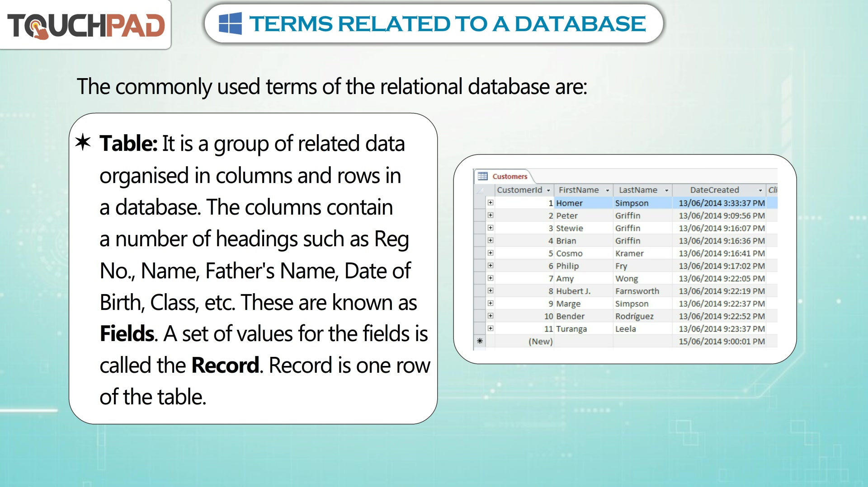Expand the Cosmo Kramer record row
The height and width of the screenshot is (487, 868).
(491, 253)
